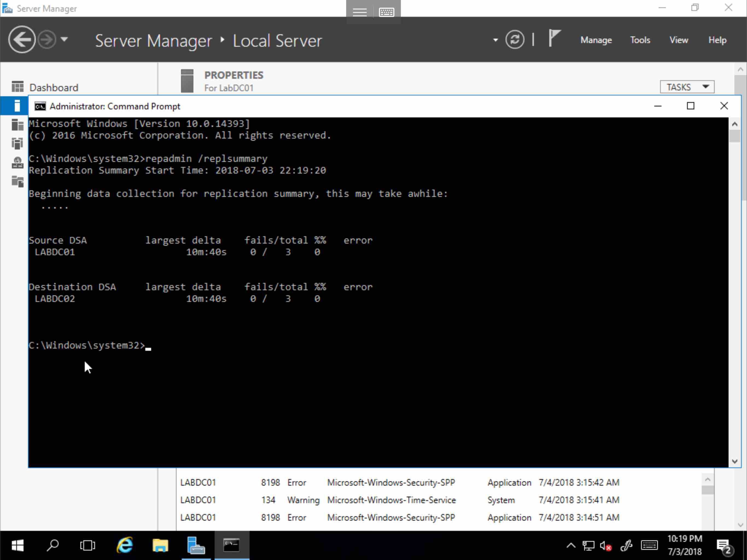
Task: Open the Command Prompt title bar system icon
Action: click(x=40, y=106)
